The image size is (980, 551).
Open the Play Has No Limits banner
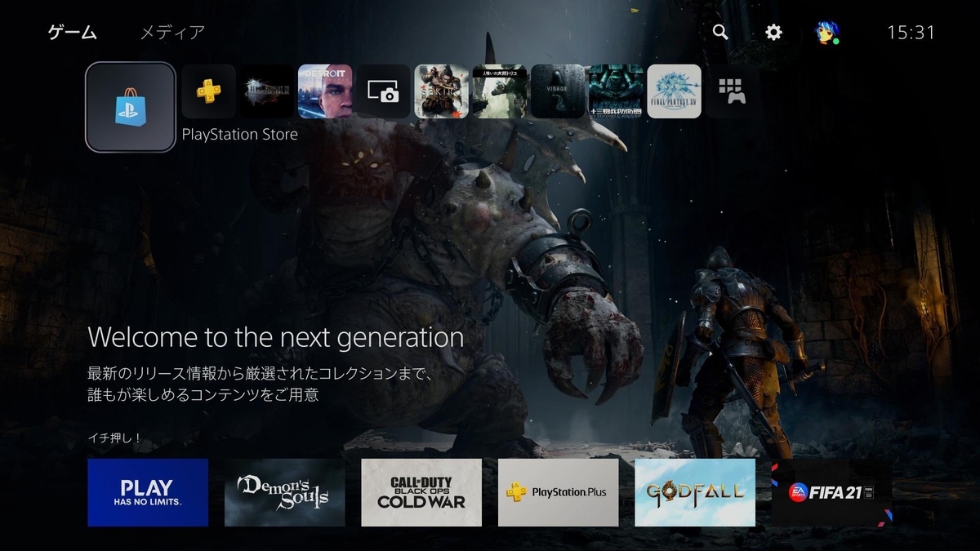[148, 492]
